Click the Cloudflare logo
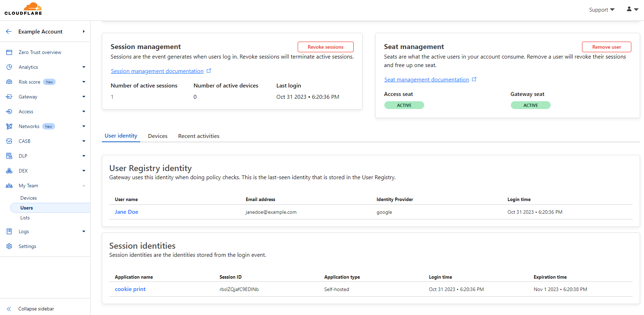 point(23,9)
